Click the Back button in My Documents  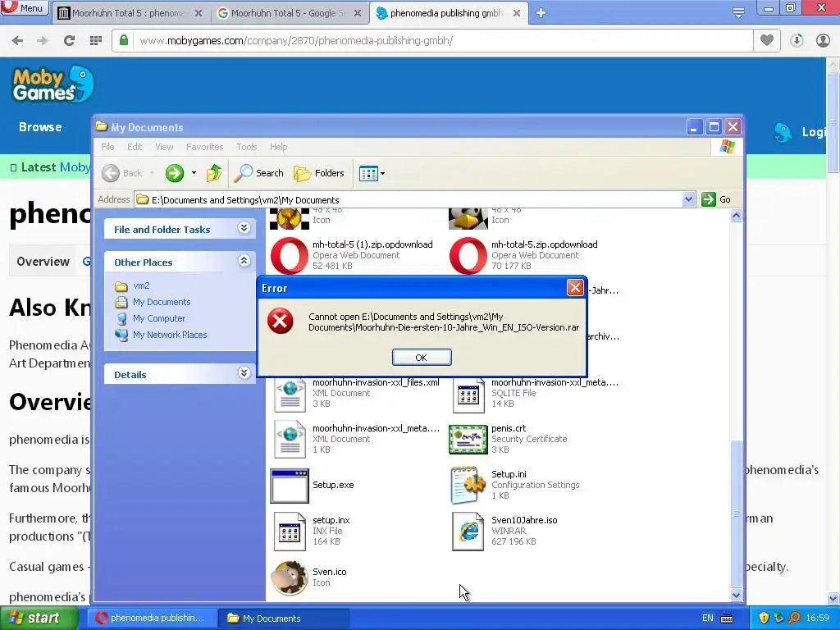[123, 173]
